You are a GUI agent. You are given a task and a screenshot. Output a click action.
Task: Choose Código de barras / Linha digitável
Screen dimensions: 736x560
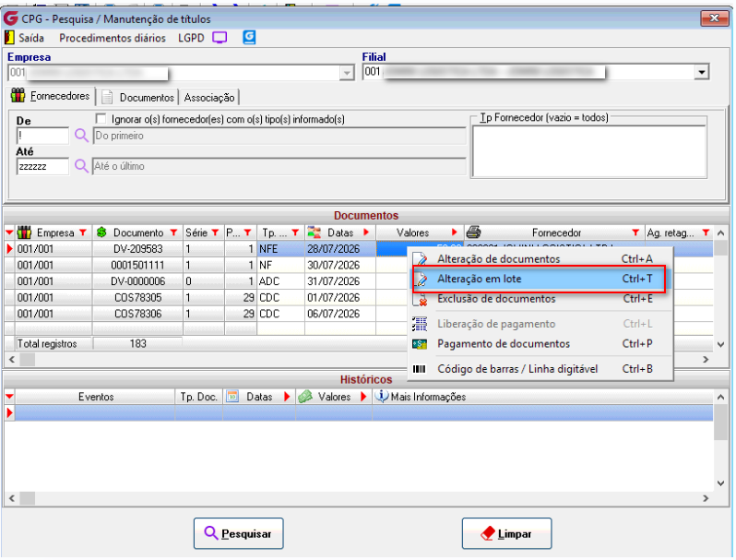[540, 369]
